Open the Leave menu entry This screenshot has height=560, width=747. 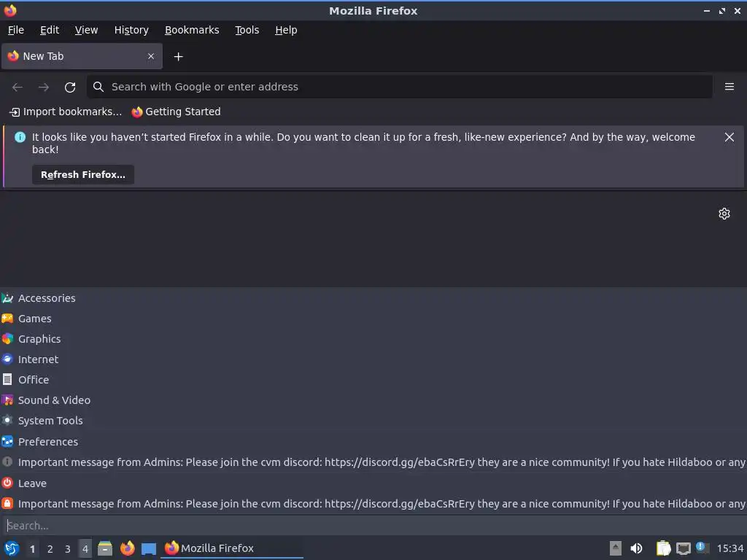[x=373, y=483]
